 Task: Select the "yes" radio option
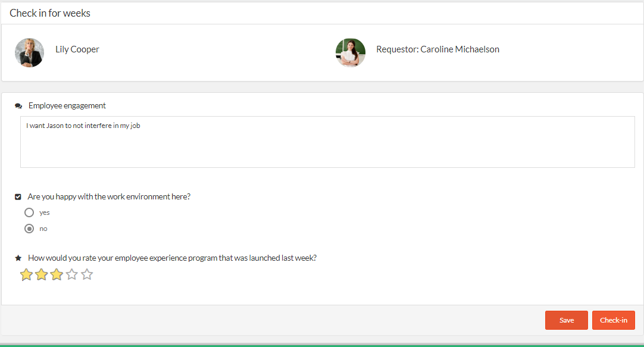tap(29, 212)
